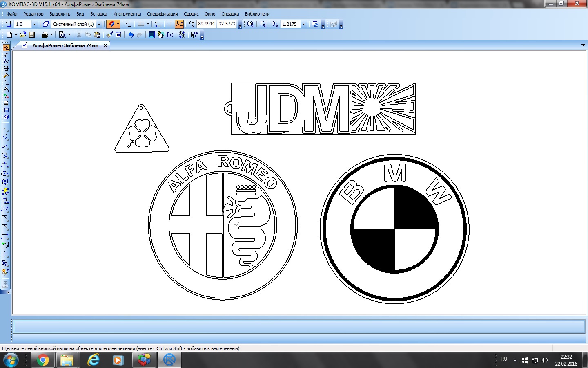This screenshot has width=588, height=368.
Task: Switch to the Dimensions panel icon
Action: [6, 54]
